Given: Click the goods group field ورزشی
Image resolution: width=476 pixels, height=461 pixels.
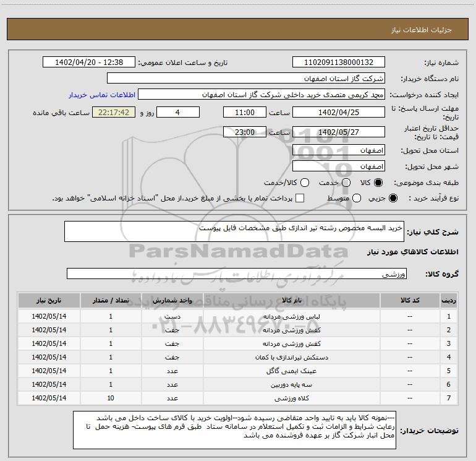Looking at the screenshot, I should 237,274.
